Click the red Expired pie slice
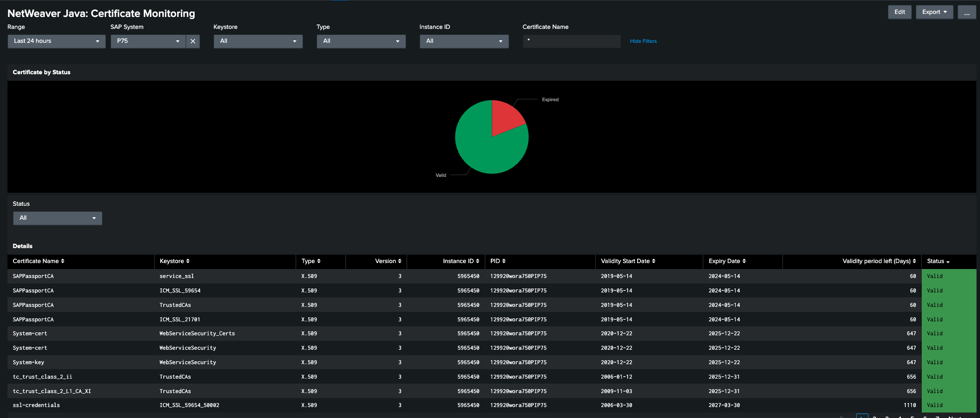 coord(504,117)
